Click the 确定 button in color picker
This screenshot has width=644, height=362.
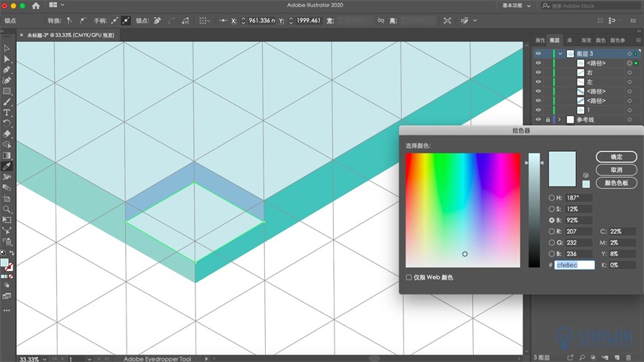(x=616, y=157)
